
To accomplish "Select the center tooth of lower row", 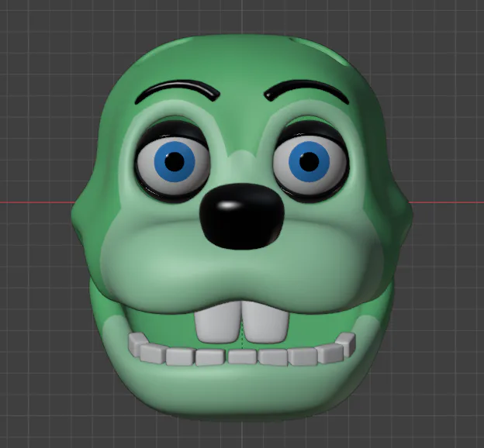I will pos(242,357).
